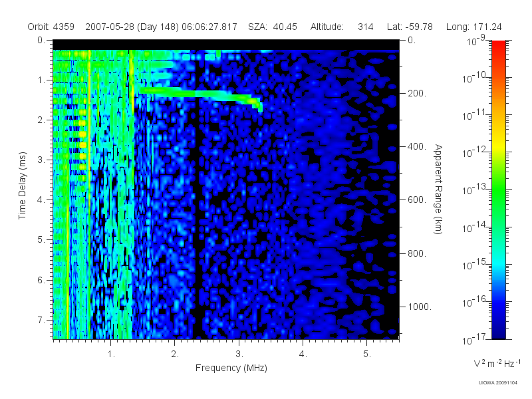This screenshot has height=399, width=532.
Task: Click the 10^-9 color scale label
Action: [476, 41]
